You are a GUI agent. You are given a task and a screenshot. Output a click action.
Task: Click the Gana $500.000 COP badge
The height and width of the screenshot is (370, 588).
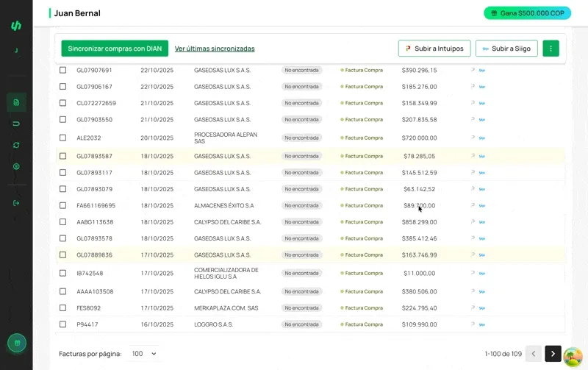coord(527,13)
